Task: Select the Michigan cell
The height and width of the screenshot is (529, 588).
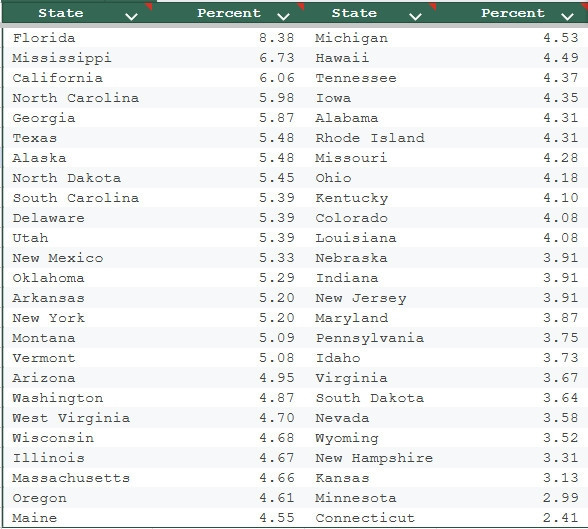Action: pos(371,37)
